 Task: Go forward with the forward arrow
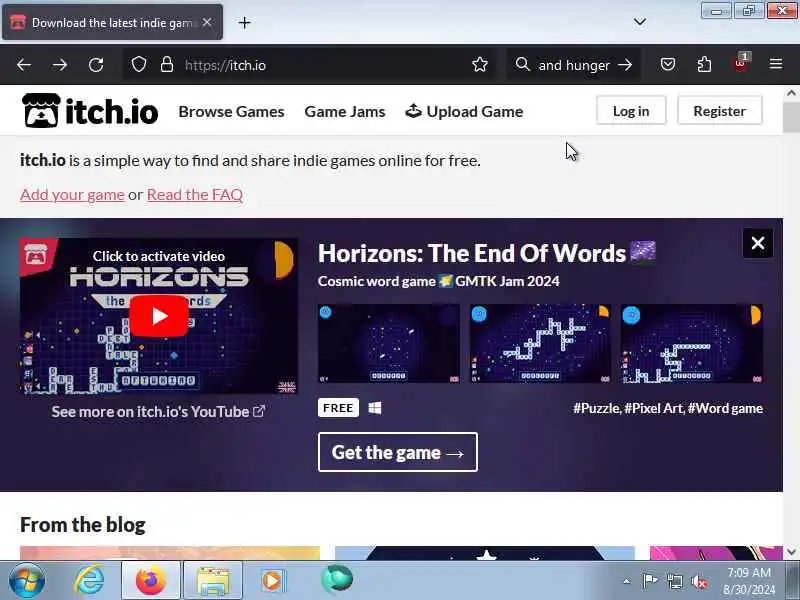(x=60, y=65)
